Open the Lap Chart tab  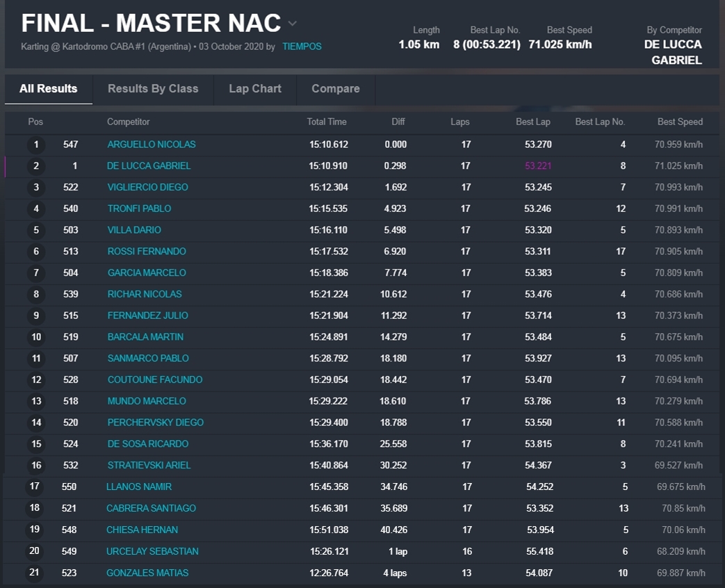coord(255,89)
